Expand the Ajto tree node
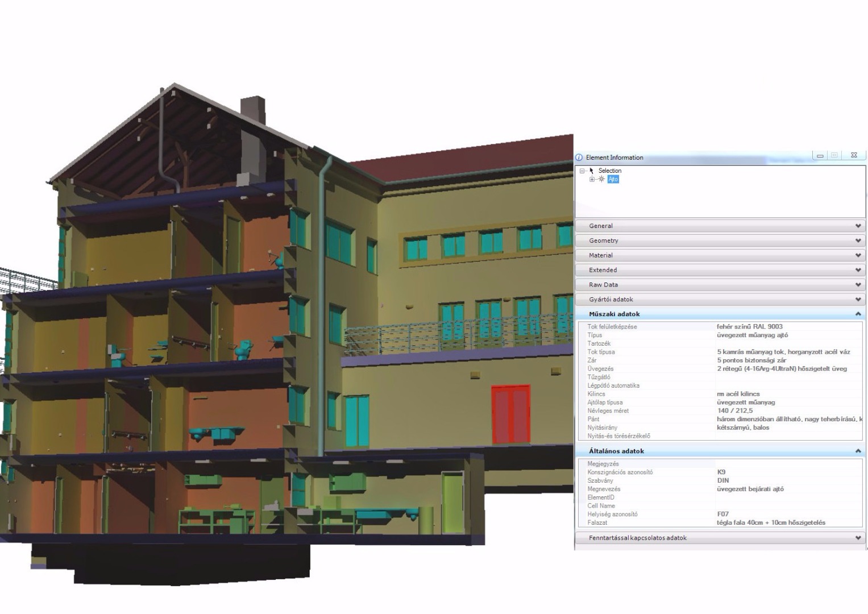The height and width of the screenshot is (614, 868). 592,179
